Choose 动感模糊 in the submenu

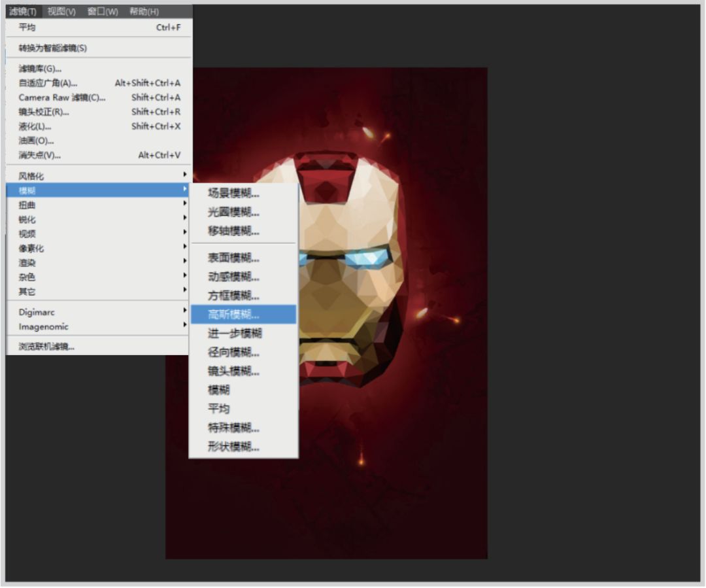(234, 277)
